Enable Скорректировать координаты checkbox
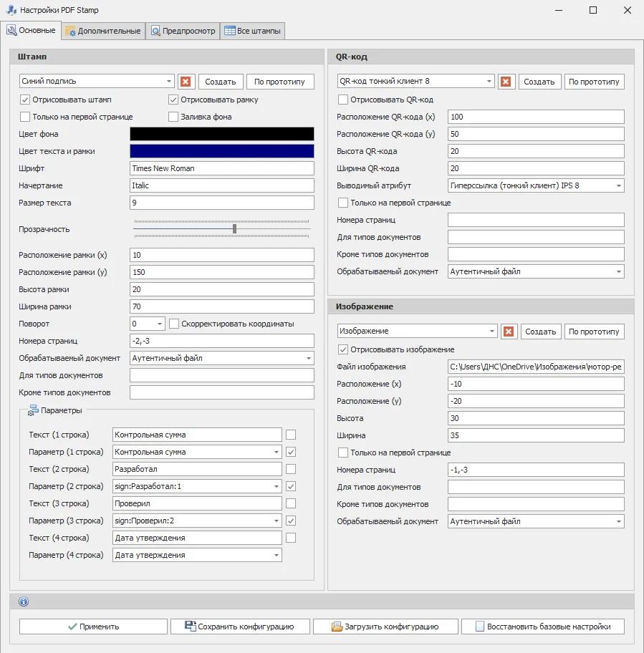The image size is (644, 653). 174,324
